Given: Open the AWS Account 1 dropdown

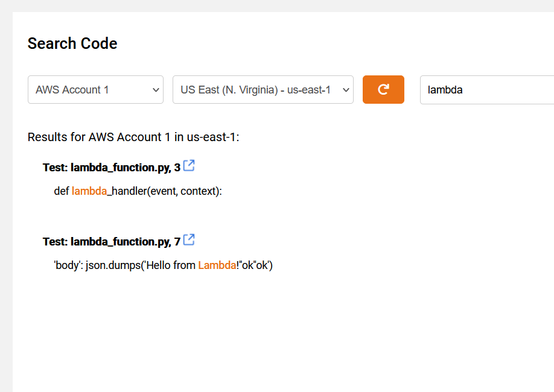Looking at the screenshot, I should click(95, 90).
